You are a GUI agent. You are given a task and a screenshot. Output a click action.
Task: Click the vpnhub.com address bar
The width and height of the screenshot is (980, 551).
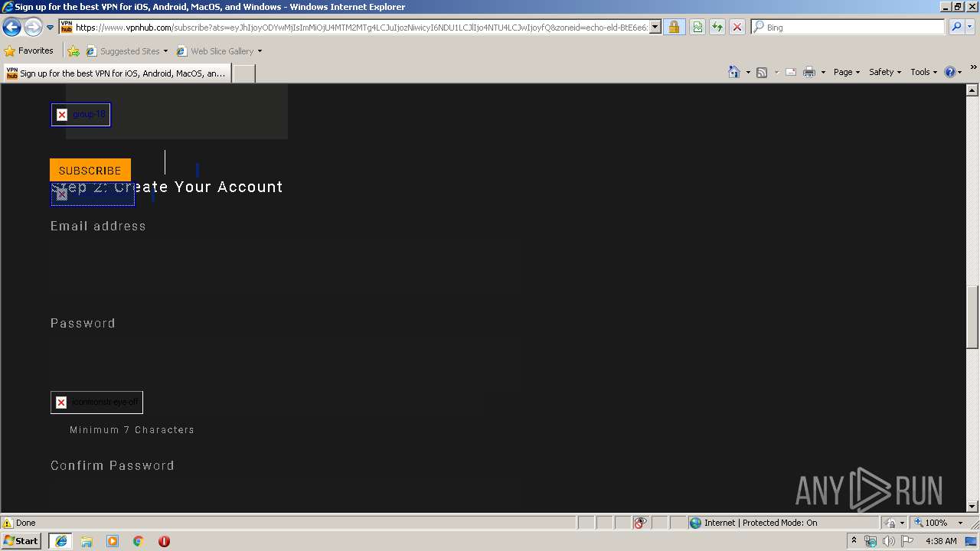360,27
